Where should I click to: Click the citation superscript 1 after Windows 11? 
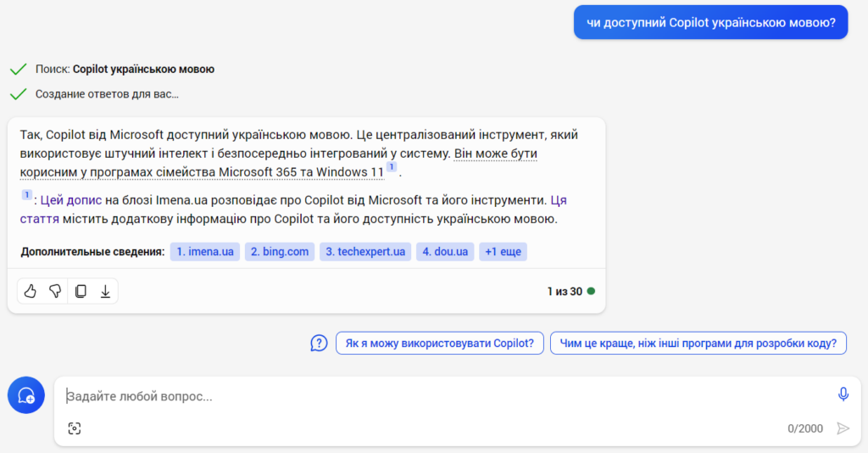392,167
